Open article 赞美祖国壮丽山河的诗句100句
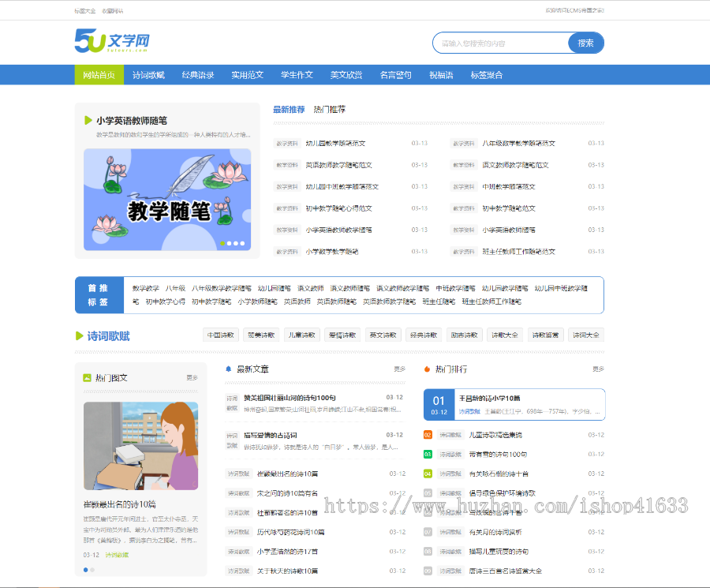This screenshot has width=710, height=588. pos(290,398)
